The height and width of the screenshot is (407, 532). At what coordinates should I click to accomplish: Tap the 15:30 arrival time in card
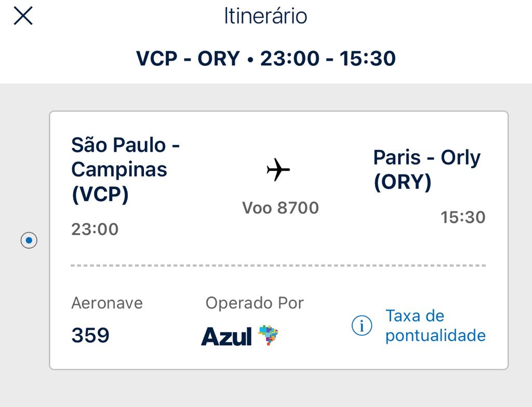pyautogui.click(x=463, y=218)
